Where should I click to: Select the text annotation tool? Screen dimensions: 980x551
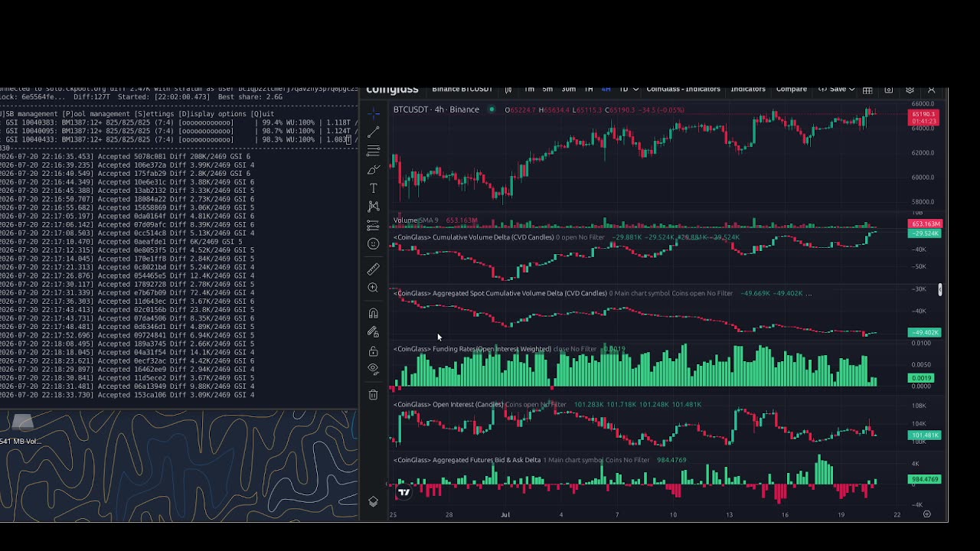pos(373,188)
